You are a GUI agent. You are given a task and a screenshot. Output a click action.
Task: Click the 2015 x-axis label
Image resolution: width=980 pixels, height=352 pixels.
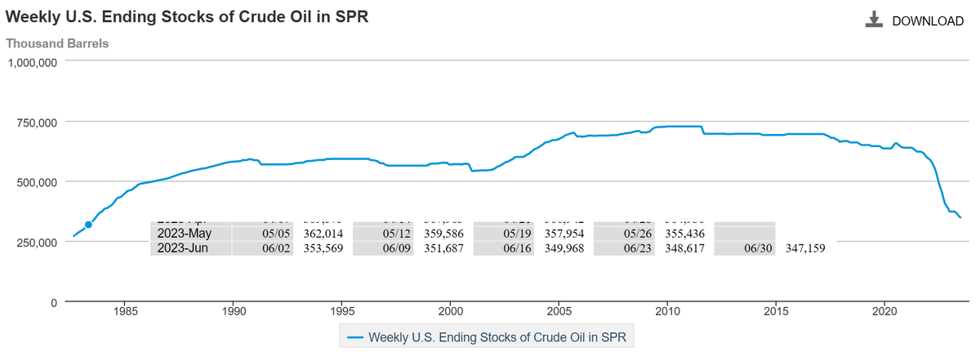coord(777,311)
